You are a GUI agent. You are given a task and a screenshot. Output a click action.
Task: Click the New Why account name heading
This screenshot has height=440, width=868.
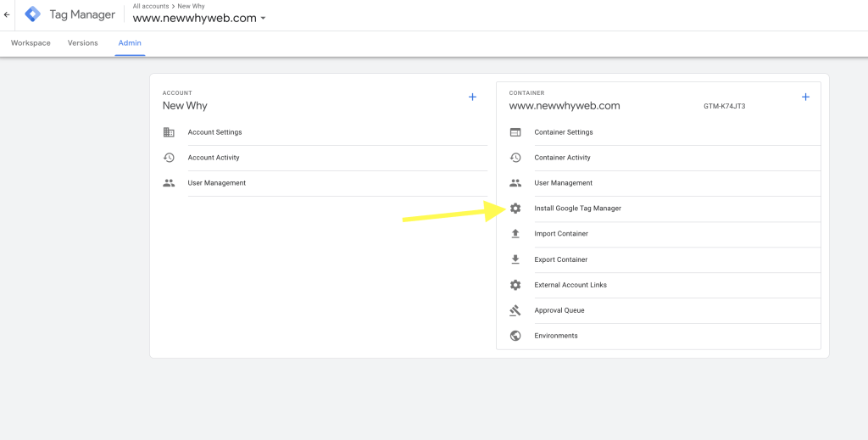tap(185, 106)
